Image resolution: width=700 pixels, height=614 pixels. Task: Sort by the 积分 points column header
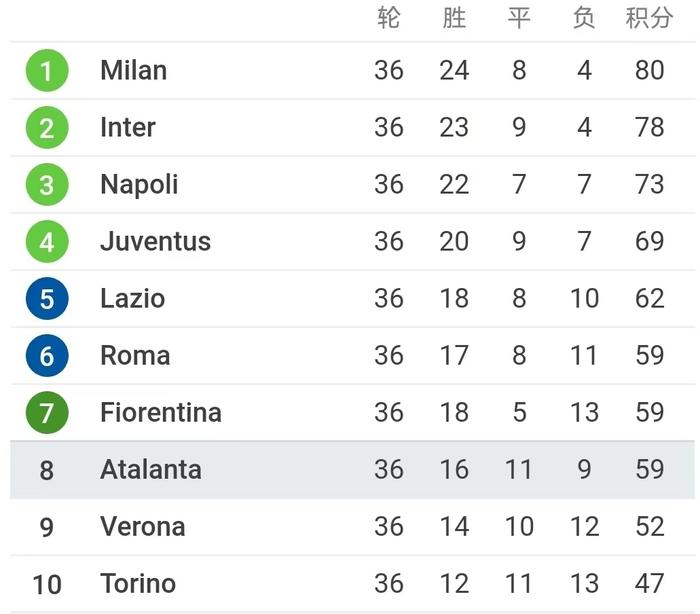tap(649, 18)
